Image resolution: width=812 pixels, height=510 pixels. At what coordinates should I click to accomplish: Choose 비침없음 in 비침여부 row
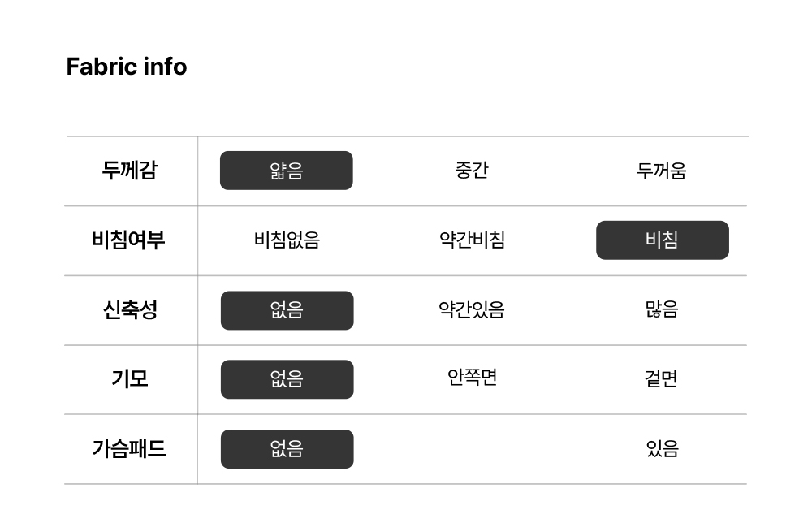[x=287, y=240]
